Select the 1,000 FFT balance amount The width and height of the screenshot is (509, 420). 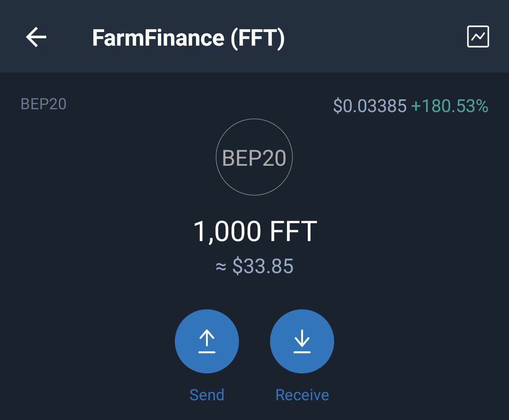[x=255, y=231]
